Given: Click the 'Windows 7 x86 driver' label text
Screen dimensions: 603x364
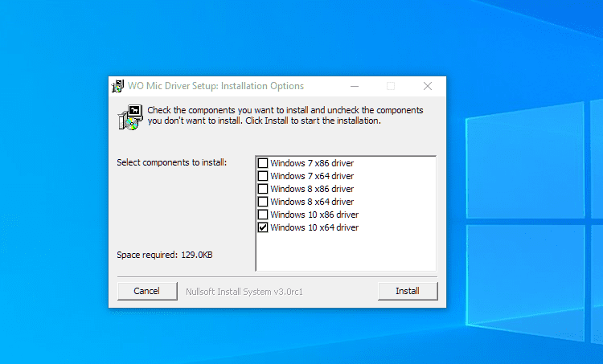Looking at the screenshot, I should (312, 163).
